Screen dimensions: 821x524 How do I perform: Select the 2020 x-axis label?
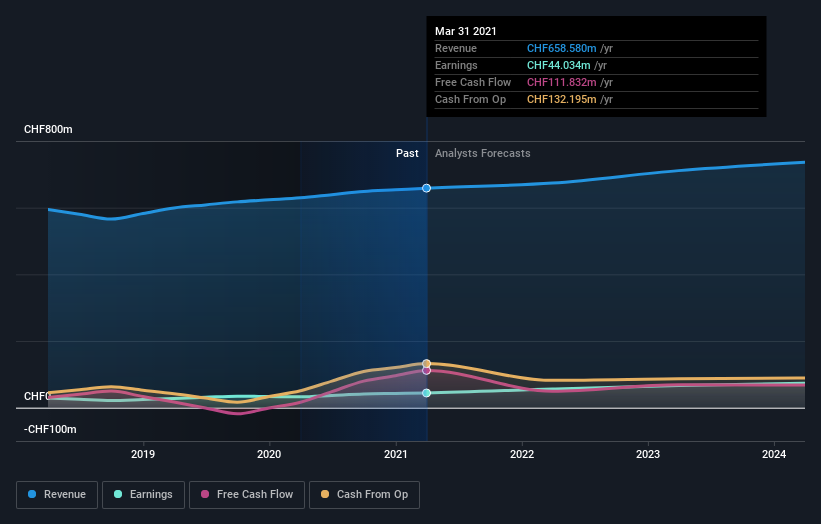tap(269, 454)
